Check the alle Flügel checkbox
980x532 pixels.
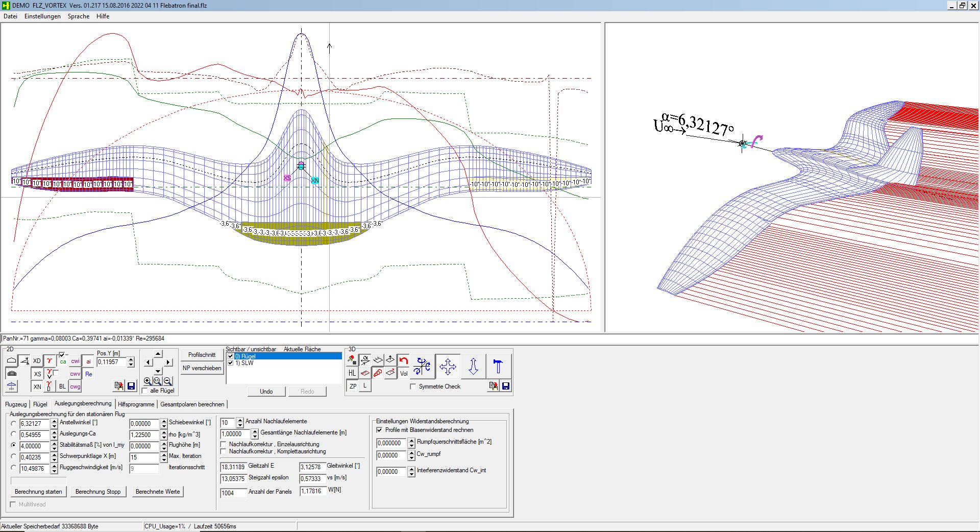145,391
